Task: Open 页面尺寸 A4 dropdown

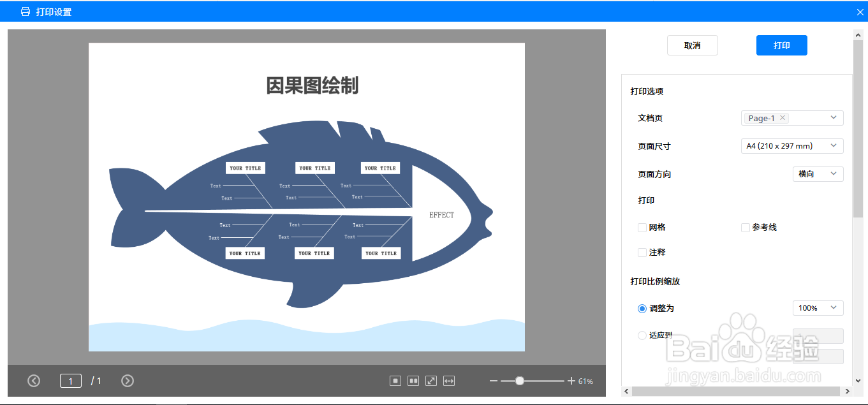Action: pos(793,146)
